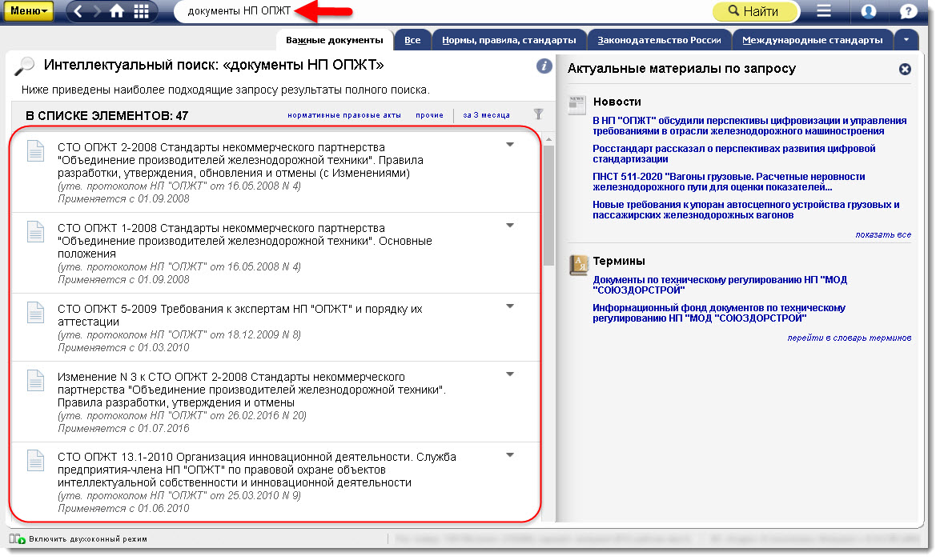Click the document icon for СТО ОПЖТ 2-2008 Стандарты

click(x=35, y=150)
